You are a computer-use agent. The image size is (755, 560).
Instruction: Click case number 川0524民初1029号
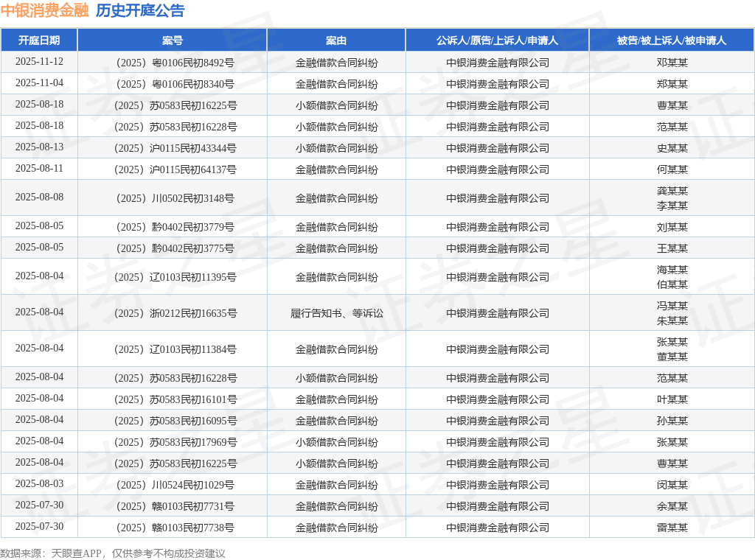(175, 485)
